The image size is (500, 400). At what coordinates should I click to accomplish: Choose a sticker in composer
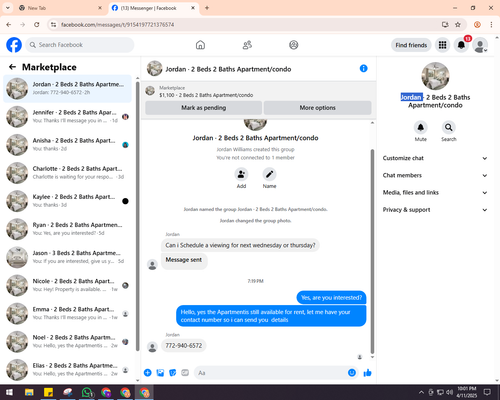[x=173, y=373]
